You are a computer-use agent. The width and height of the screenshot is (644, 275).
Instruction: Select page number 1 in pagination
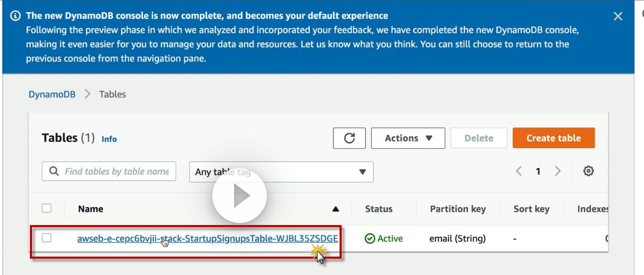pos(539,171)
